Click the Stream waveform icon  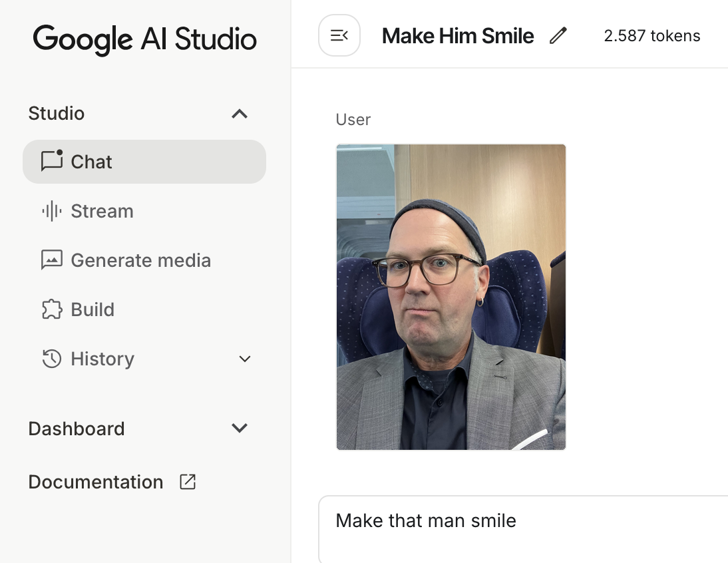(52, 211)
